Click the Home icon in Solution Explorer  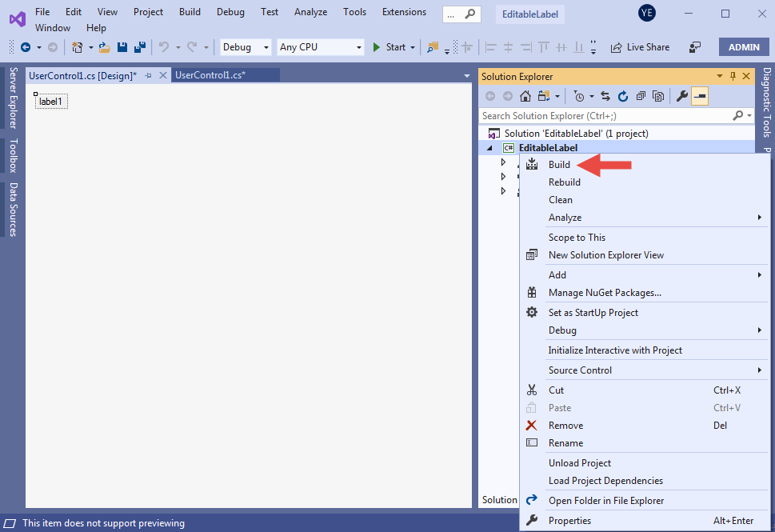(525, 97)
